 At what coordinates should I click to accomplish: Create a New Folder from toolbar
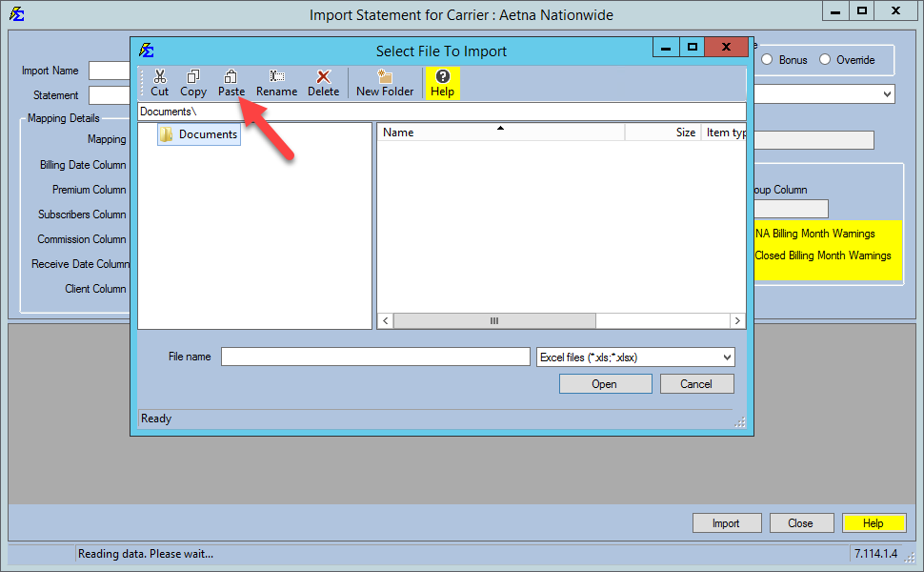(x=385, y=83)
